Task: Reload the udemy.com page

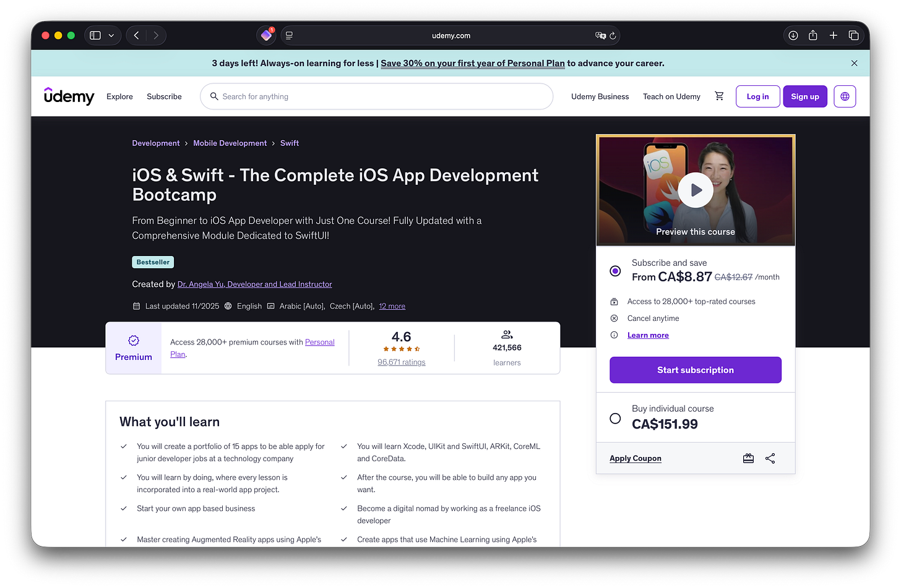Action: tap(613, 36)
